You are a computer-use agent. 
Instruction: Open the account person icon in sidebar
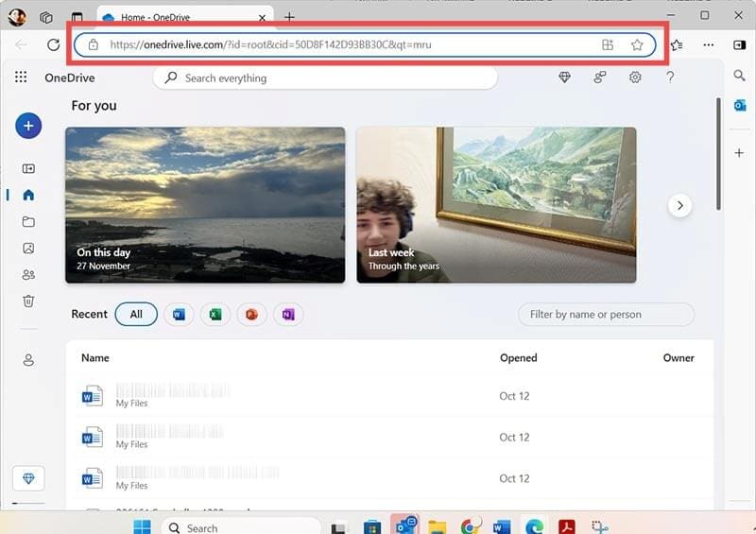click(28, 360)
